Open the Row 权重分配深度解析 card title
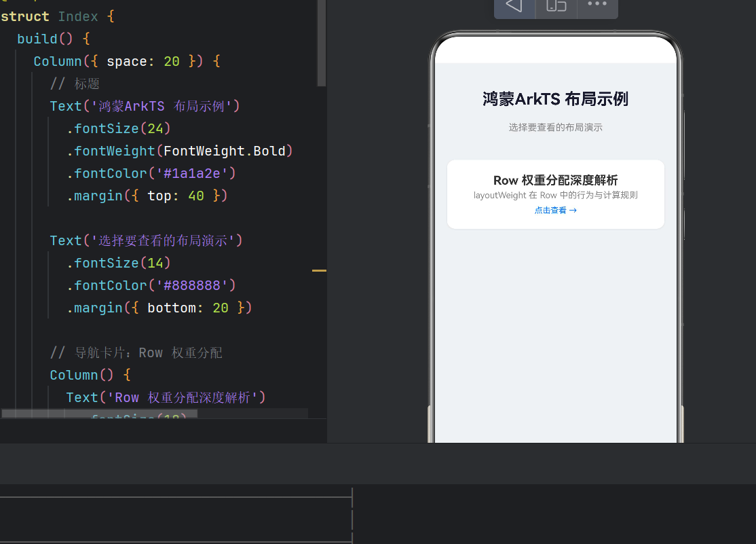Viewport: 756px width, 544px height. (x=555, y=180)
